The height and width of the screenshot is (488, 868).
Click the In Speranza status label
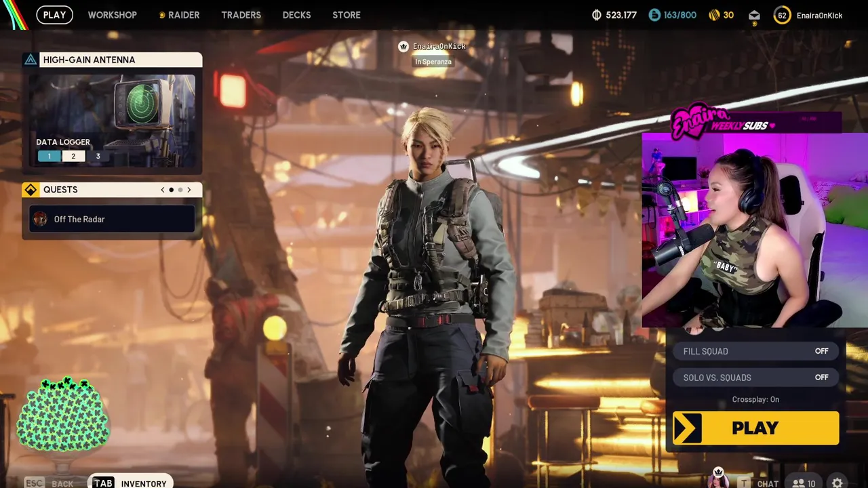point(433,62)
